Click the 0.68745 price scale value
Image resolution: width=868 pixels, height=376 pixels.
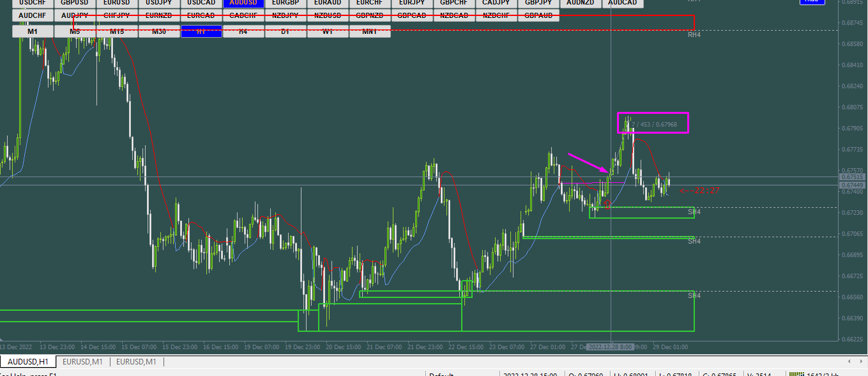pos(853,22)
